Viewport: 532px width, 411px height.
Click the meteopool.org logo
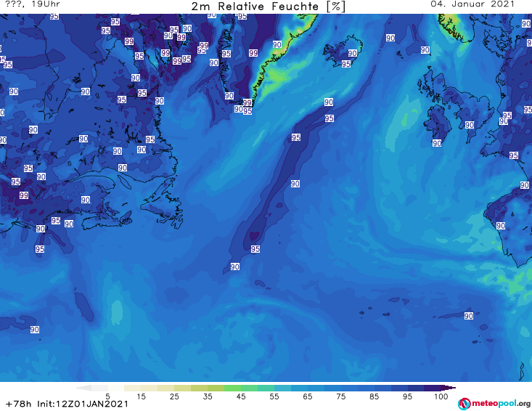coord(494,404)
